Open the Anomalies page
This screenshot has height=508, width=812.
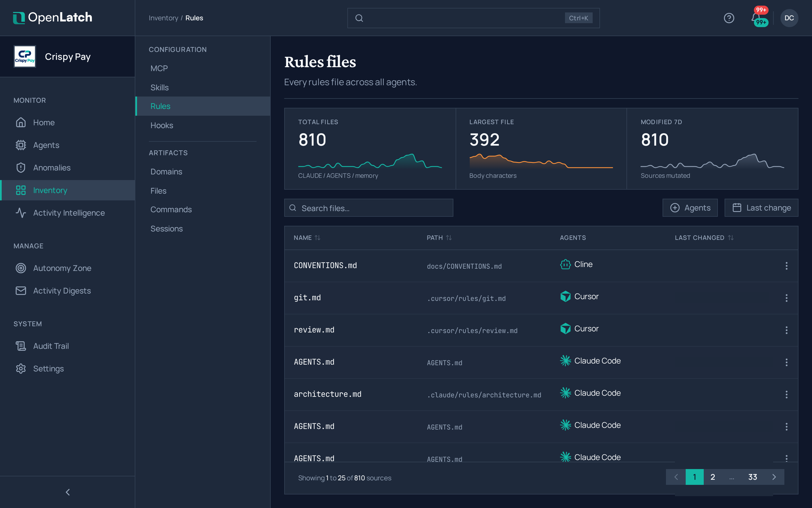67,168
